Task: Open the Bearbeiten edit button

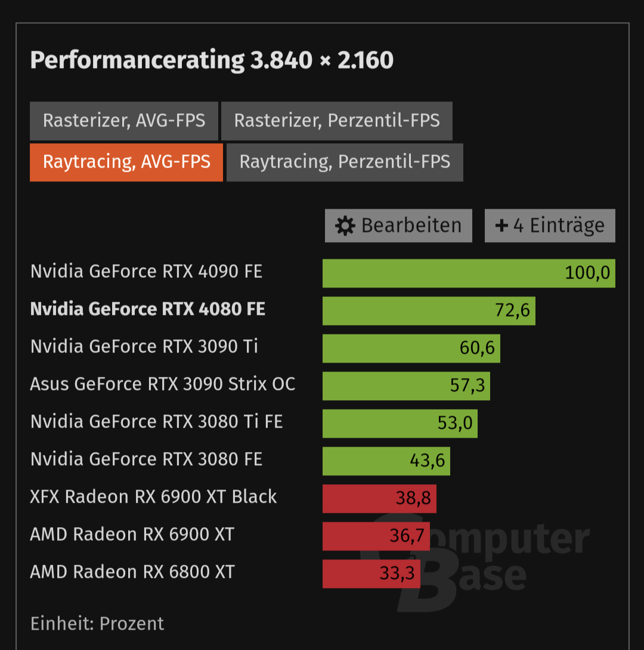Action: pos(398,225)
